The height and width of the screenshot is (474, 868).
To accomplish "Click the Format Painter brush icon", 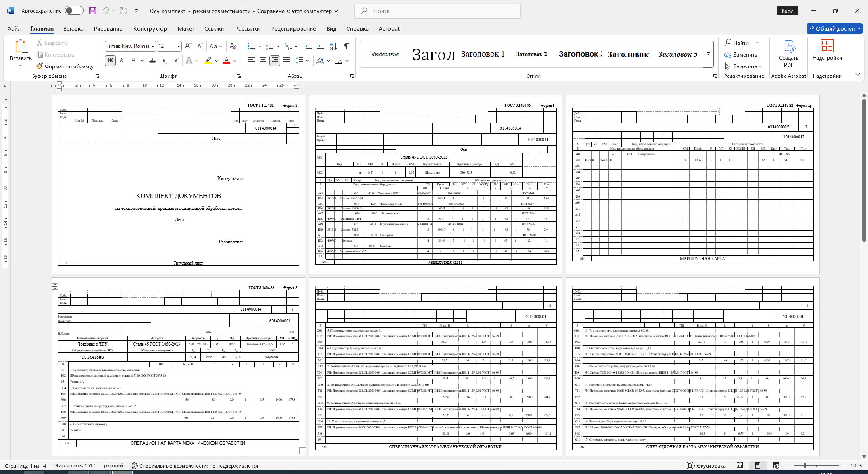I will point(40,66).
